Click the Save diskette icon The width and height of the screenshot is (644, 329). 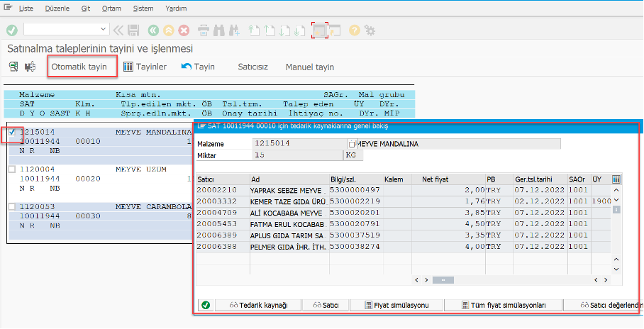coord(134,30)
